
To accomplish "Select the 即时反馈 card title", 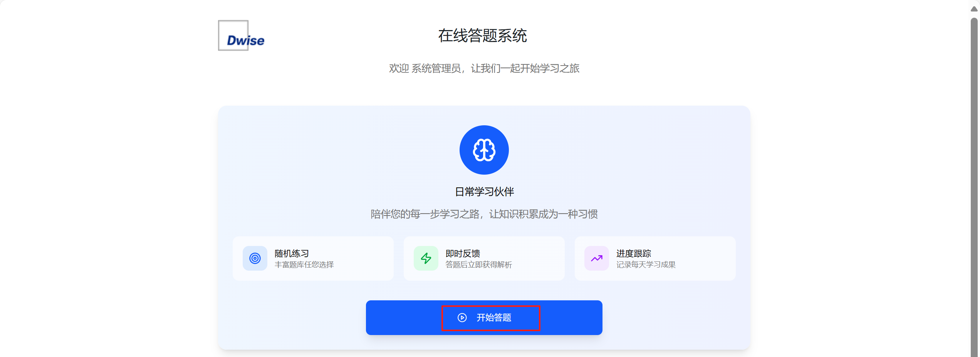I will click(x=463, y=254).
